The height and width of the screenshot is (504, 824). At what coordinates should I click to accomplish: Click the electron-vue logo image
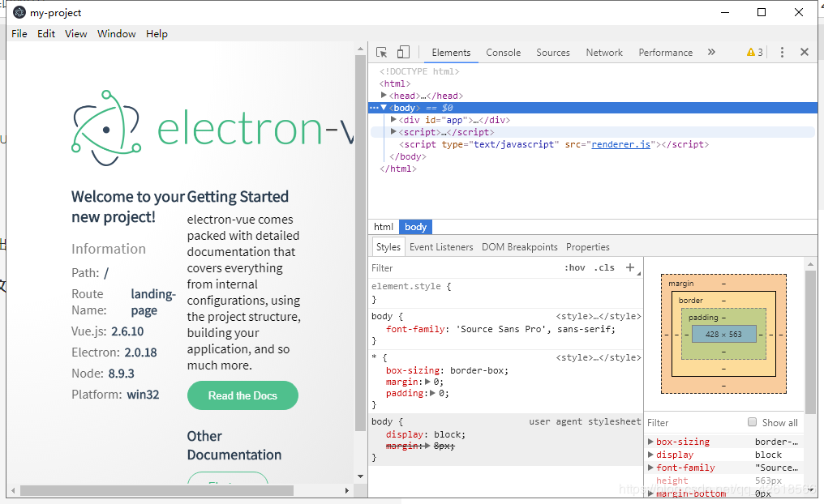(212, 128)
